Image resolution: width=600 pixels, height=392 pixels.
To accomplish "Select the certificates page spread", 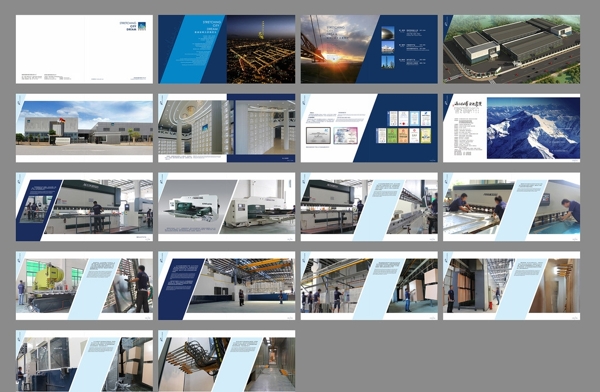I will click(x=369, y=128).
